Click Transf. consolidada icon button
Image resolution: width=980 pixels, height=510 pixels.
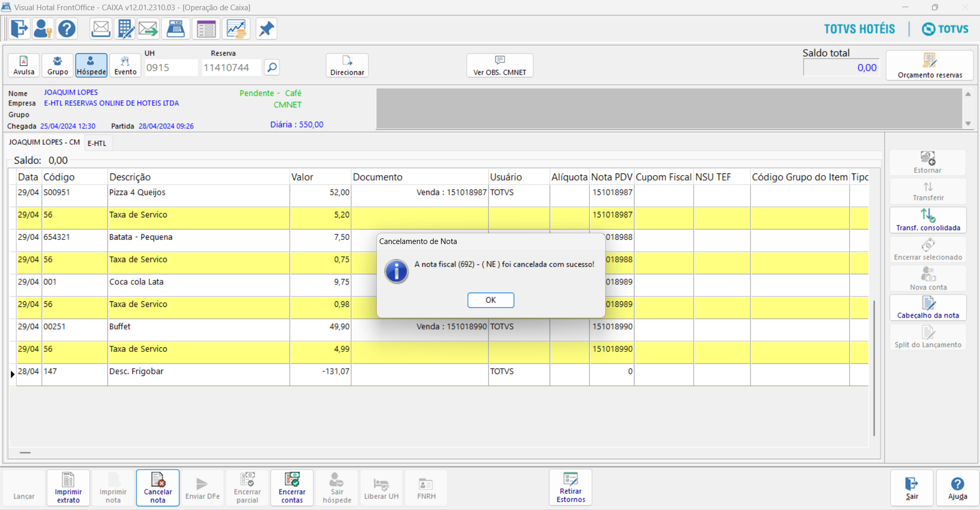pyautogui.click(x=928, y=220)
